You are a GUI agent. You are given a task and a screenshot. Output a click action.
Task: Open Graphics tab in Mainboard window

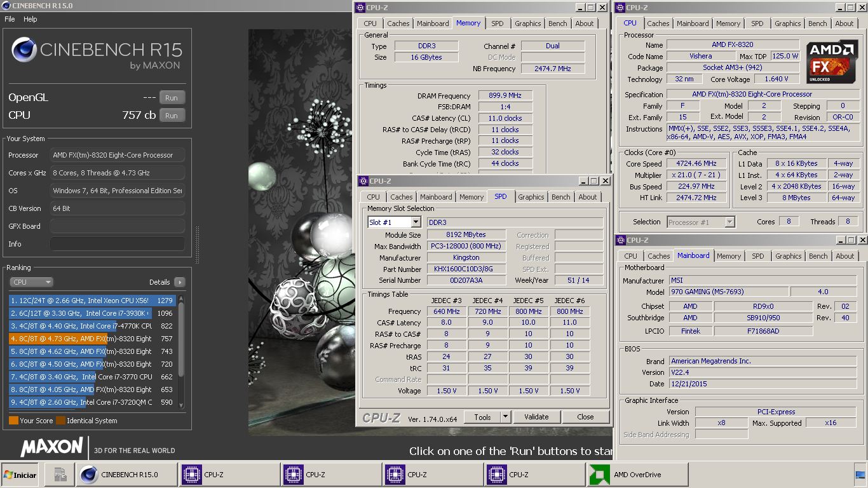[789, 256]
